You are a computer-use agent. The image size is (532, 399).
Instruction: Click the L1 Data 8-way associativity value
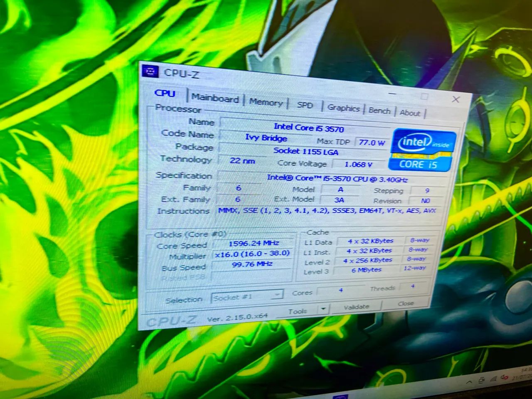click(420, 240)
